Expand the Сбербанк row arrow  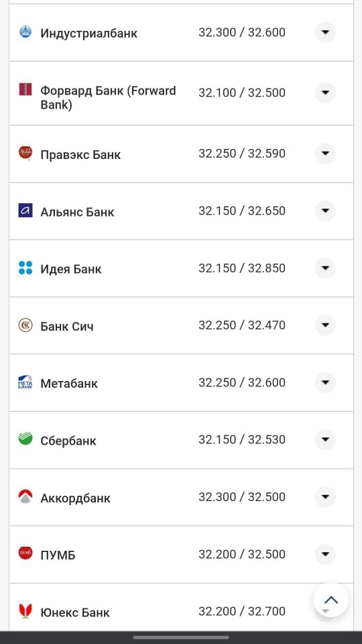tap(326, 439)
